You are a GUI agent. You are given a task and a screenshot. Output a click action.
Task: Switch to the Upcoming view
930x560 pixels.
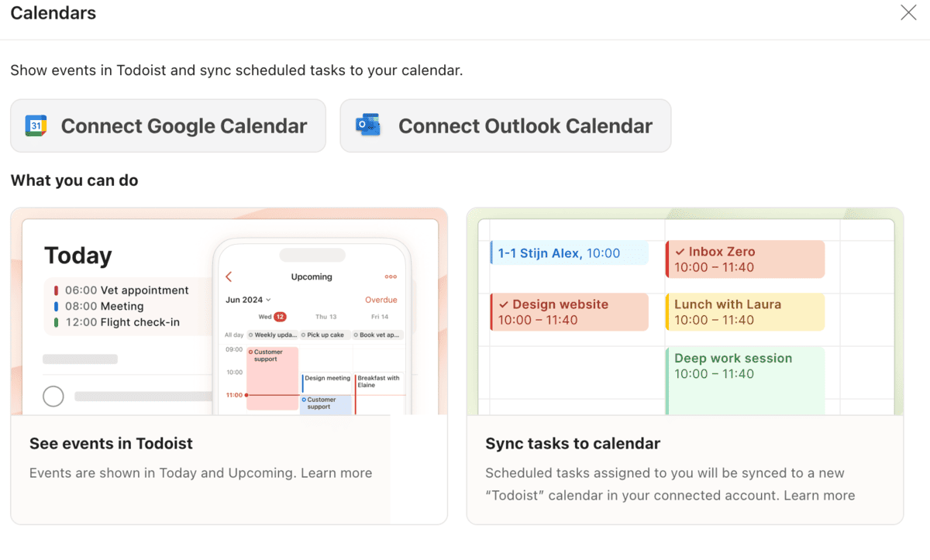[312, 277]
